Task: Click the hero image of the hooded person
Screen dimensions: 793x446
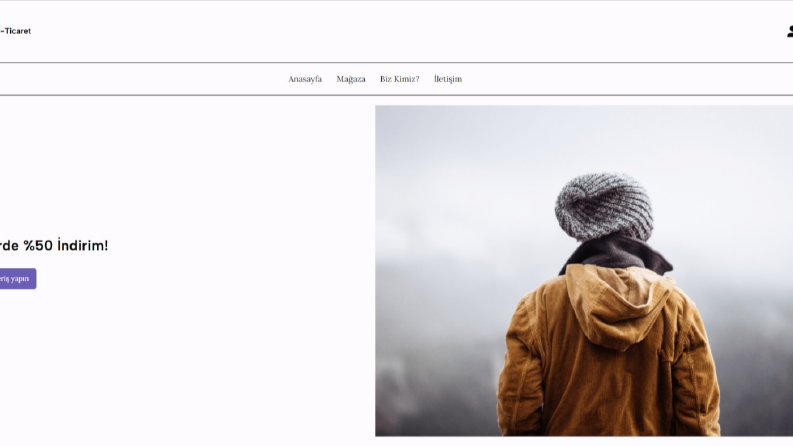Action: point(584,271)
